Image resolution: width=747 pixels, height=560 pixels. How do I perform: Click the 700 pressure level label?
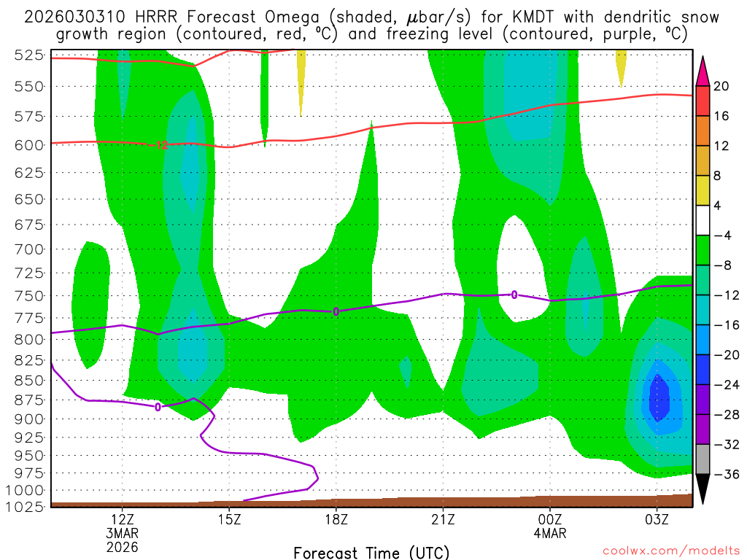coord(29,249)
